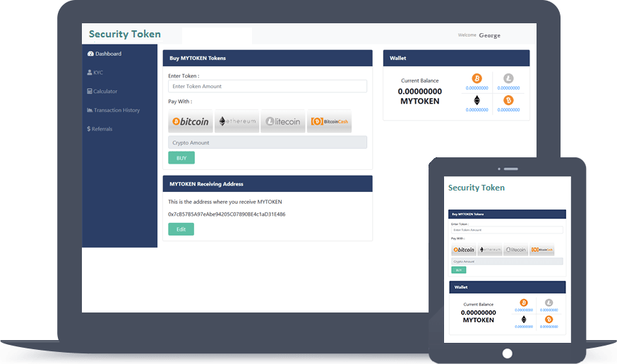Pay with bitcoin on the laptop screen
Image resolution: width=617 pixels, height=364 pixels.
(191, 121)
